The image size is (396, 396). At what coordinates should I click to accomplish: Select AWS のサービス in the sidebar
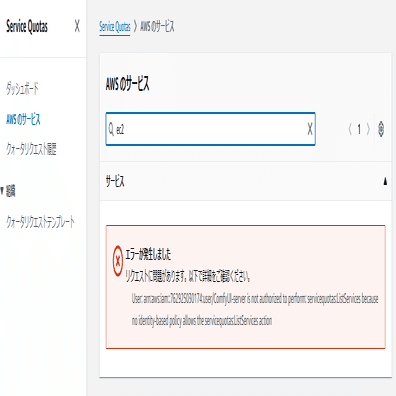[x=23, y=119]
